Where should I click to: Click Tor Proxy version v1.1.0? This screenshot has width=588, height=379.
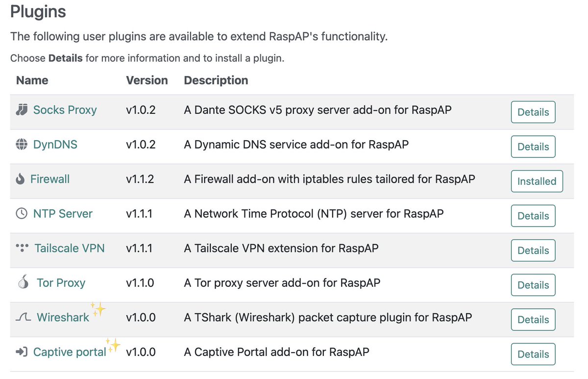point(140,283)
